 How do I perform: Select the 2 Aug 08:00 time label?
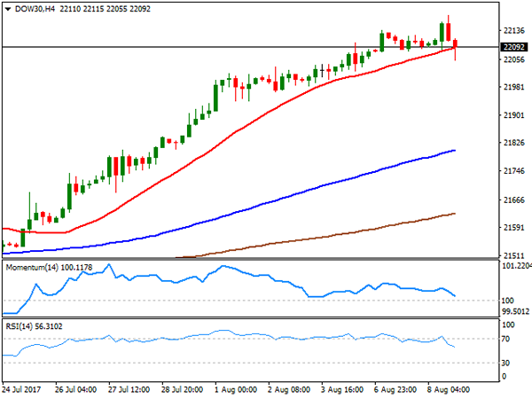point(289,389)
